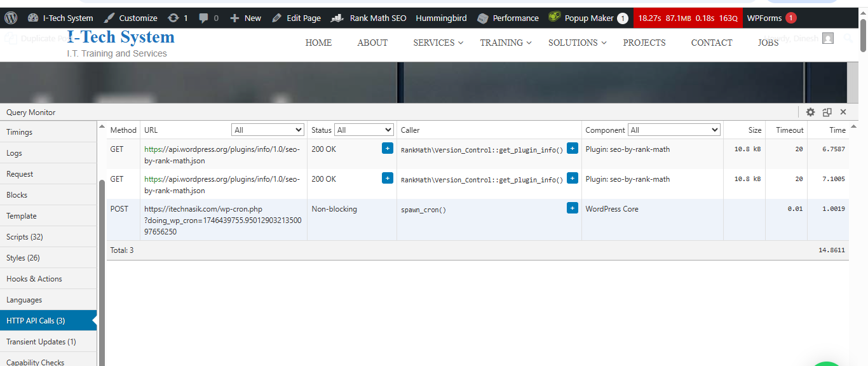Open the Component filter dropdown
Image resolution: width=868 pixels, height=366 pixels.
[x=674, y=130]
